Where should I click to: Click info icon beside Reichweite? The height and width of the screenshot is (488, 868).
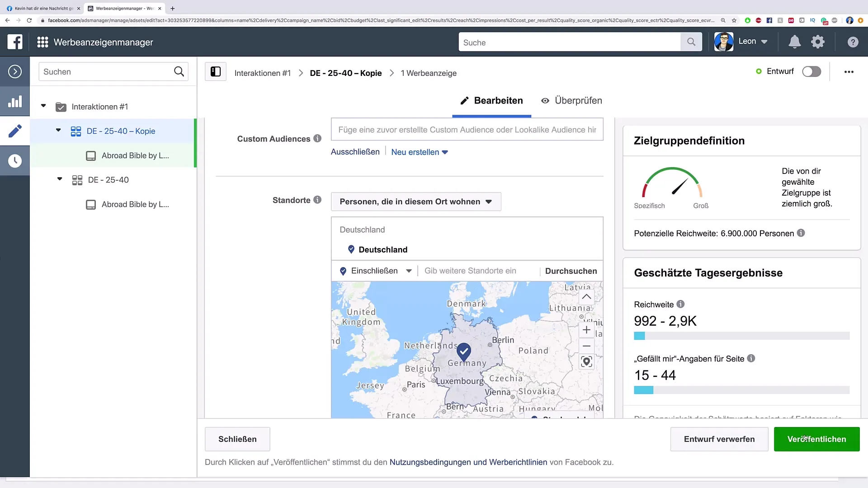tap(680, 304)
